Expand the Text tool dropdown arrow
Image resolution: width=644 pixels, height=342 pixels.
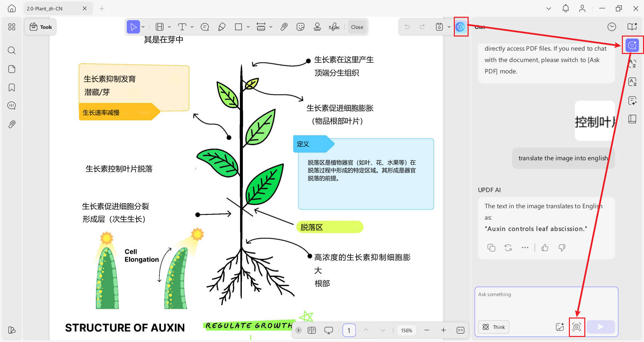pos(192,27)
